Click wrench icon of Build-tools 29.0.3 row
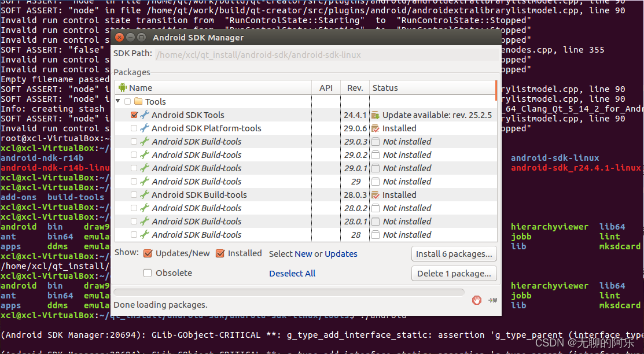This screenshot has height=354, width=644. [x=144, y=142]
